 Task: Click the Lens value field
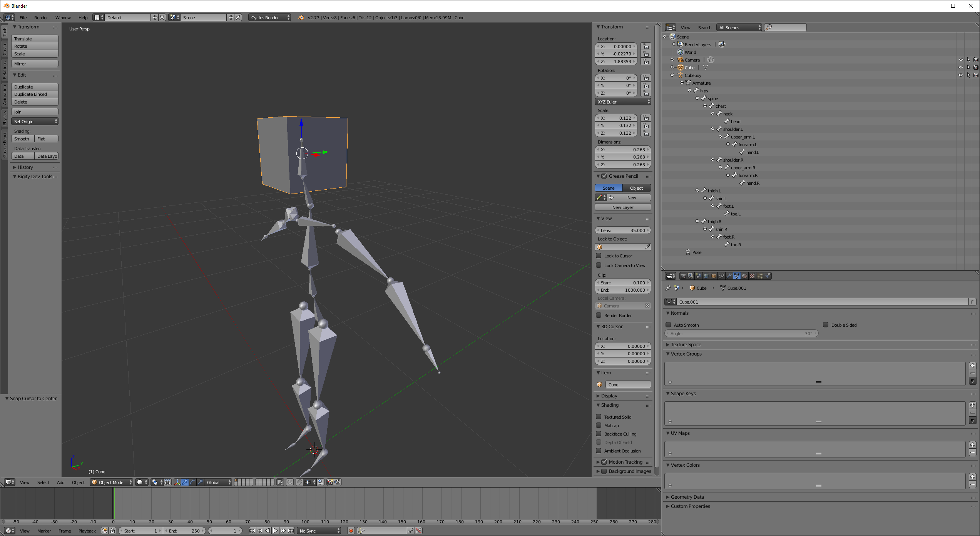(x=623, y=230)
